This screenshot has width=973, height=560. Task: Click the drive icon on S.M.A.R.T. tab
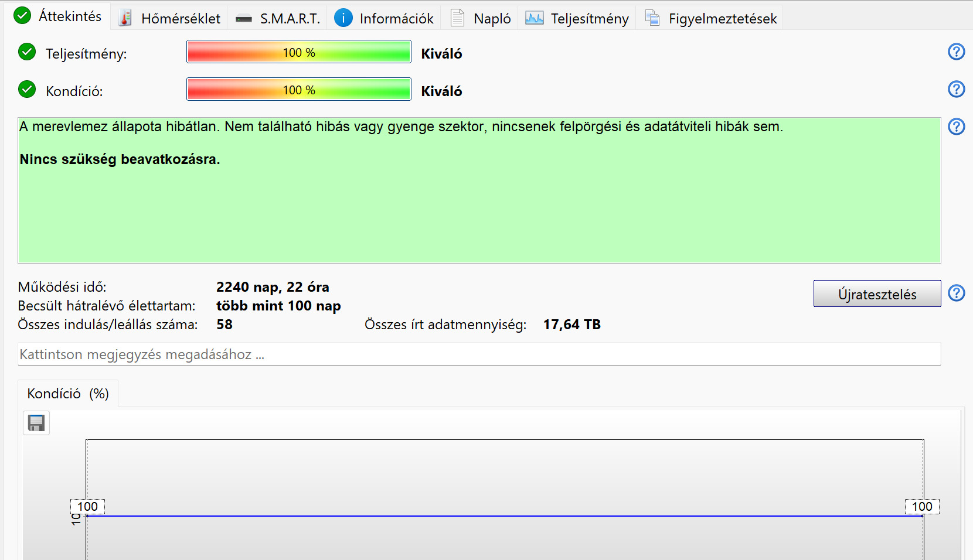click(244, 19)
